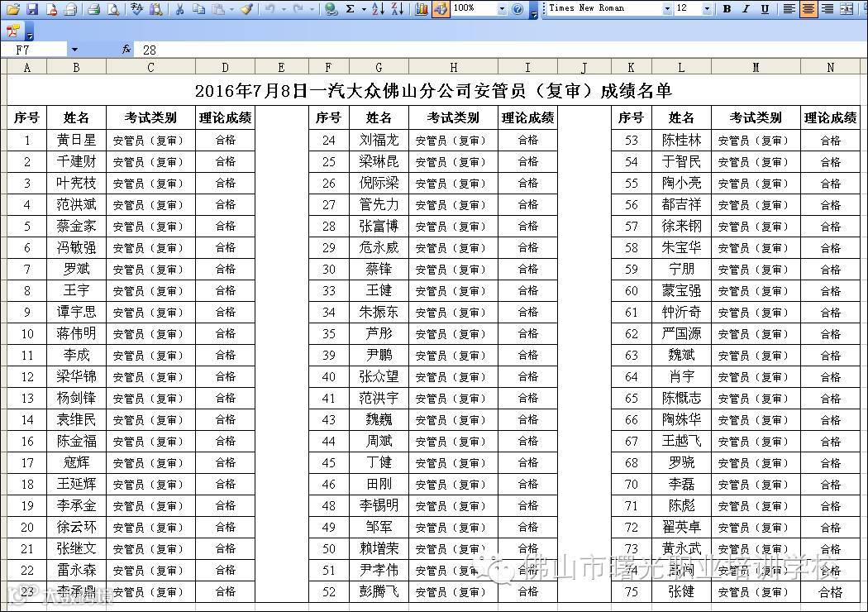Select column M header
The height and width of the screenshot is (612, 868).
click(756, 68)
